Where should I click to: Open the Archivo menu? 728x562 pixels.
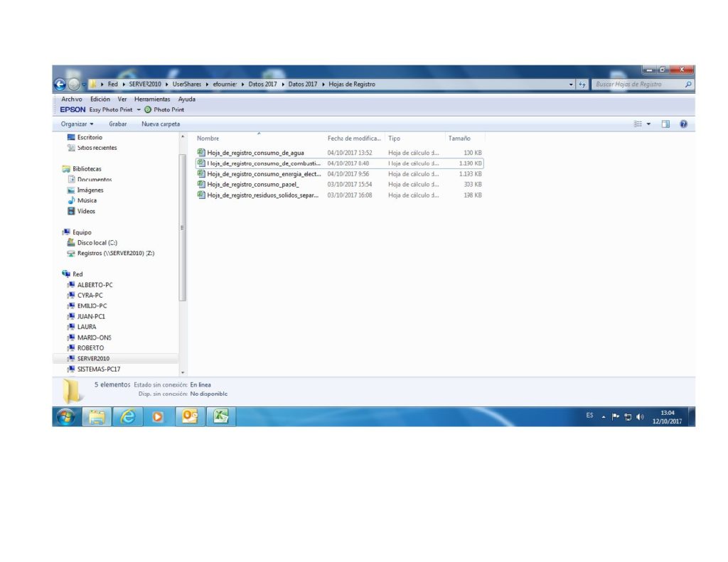[72, 99]
